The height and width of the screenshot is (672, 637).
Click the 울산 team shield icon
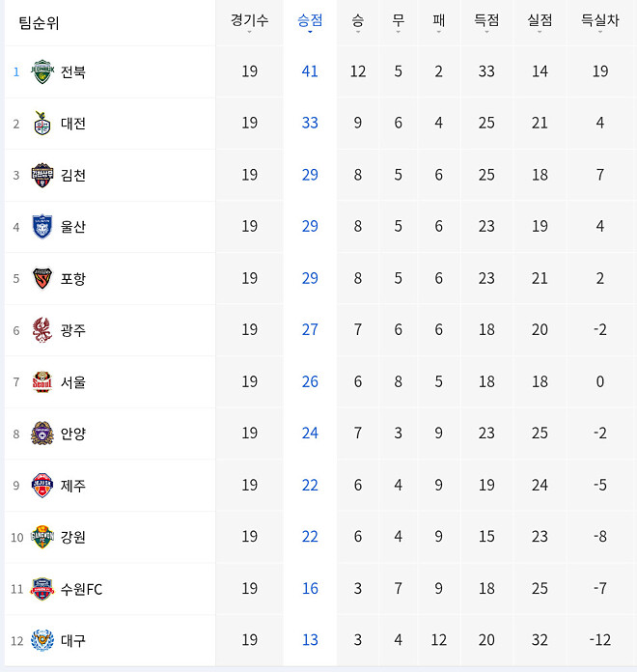pos(42,227)
